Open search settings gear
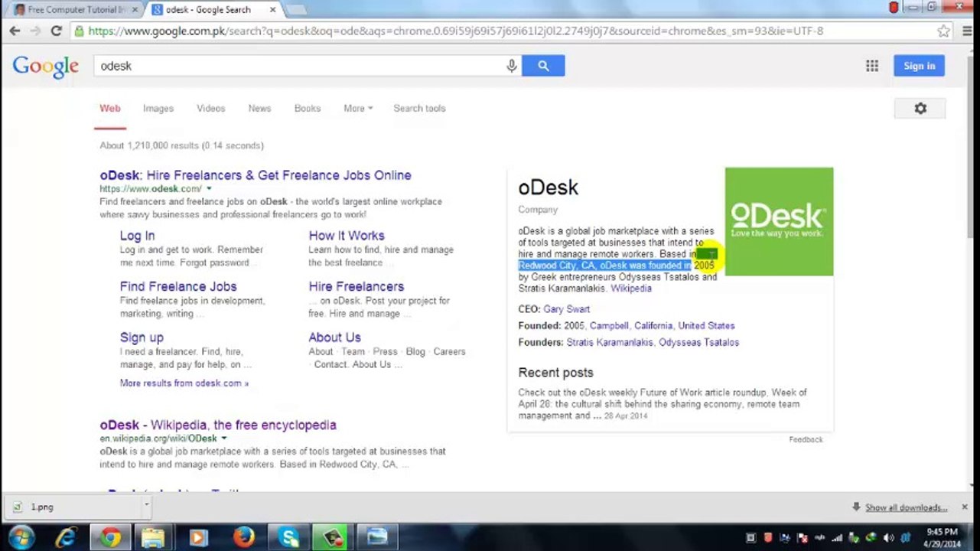The width and height of the screenshot is (980, 551). click(920, 109)
